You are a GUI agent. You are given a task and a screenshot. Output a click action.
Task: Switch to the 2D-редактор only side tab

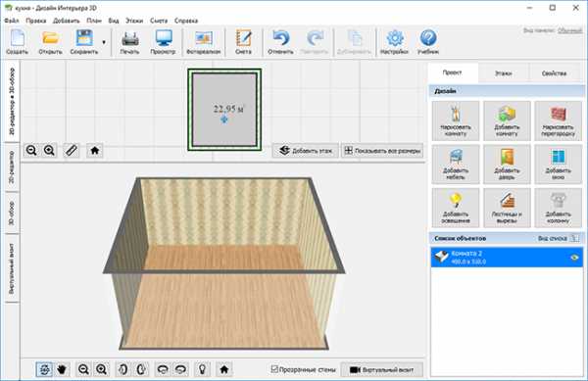pos(12,167)
